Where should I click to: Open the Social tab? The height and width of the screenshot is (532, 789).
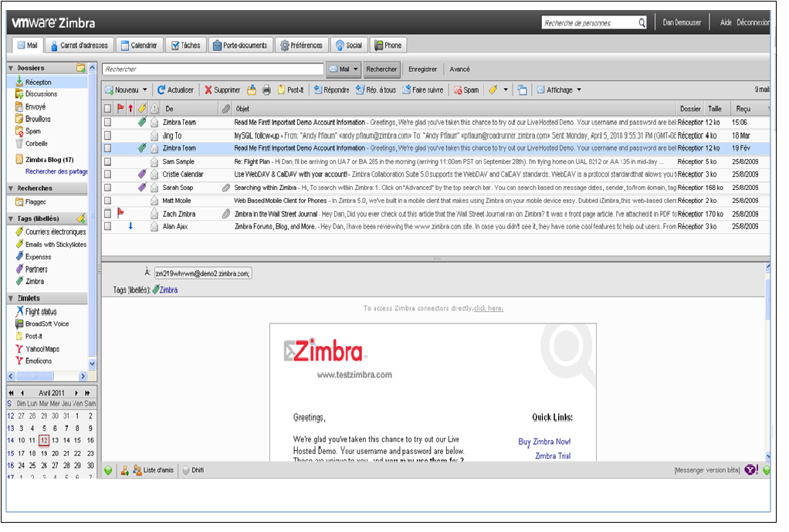click(x=349, y=46)
